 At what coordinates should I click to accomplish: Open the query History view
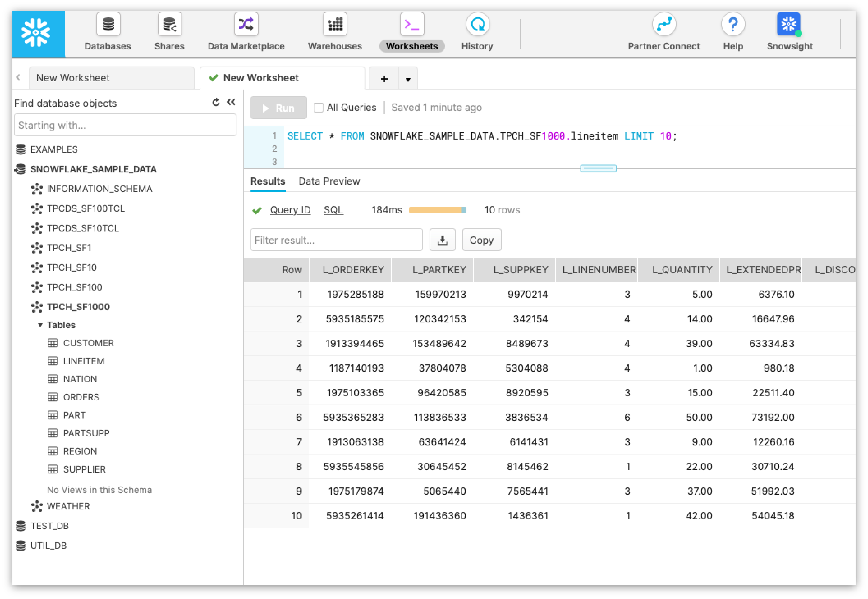(477, 32)
